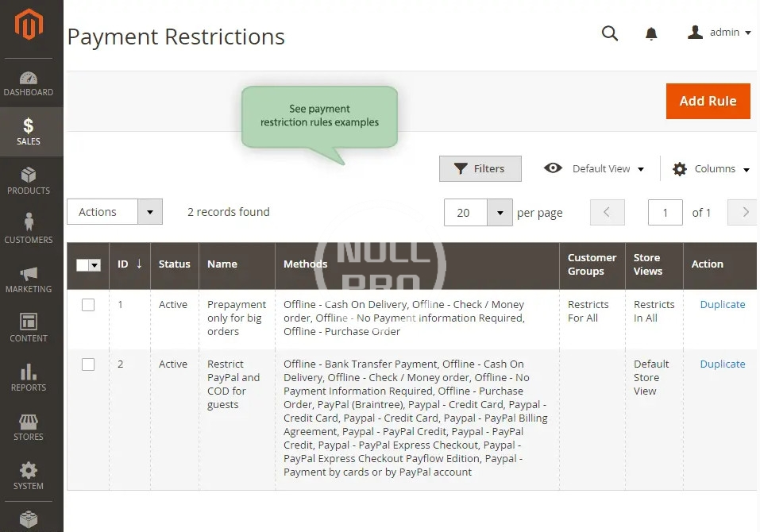Open the Customers sidebar menu
Image resolution: width=760 pixels, height=532 pixels.
(x=29, y=229)
